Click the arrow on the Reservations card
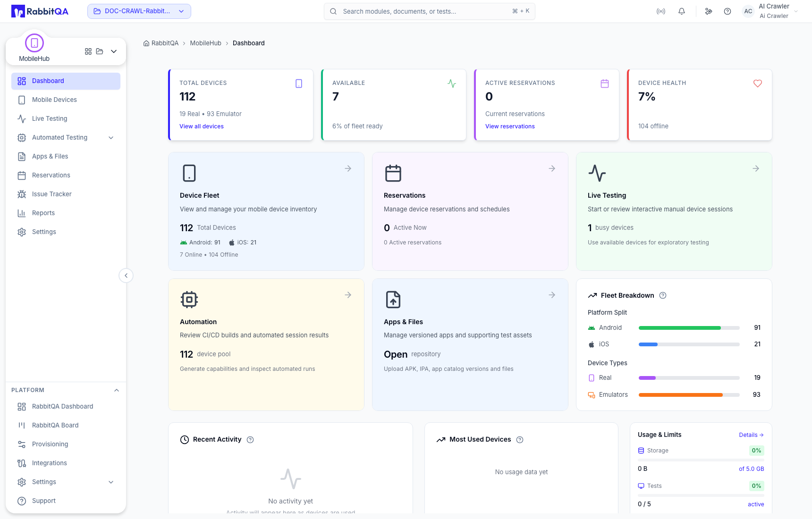Viewport: 812px width, 519px height. click(x=552, y=168)
